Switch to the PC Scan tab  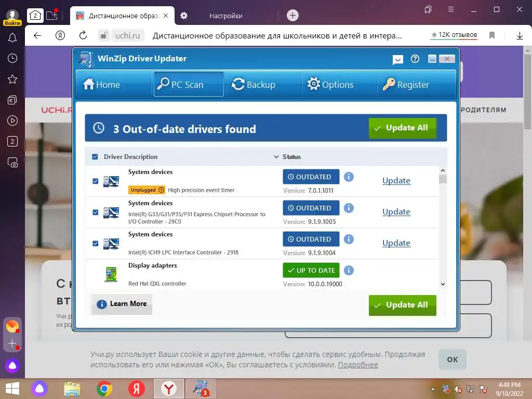[189, 84]
